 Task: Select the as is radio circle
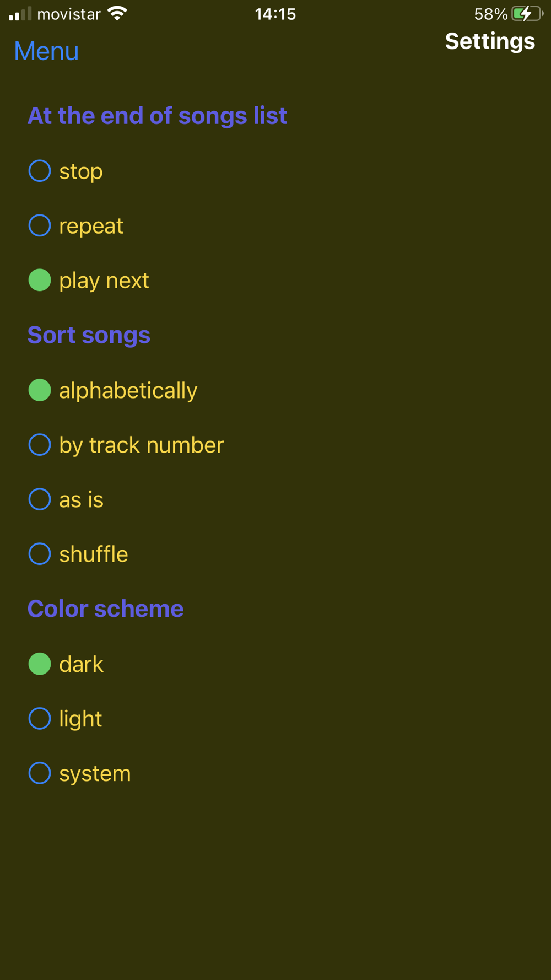pos(40,499)
